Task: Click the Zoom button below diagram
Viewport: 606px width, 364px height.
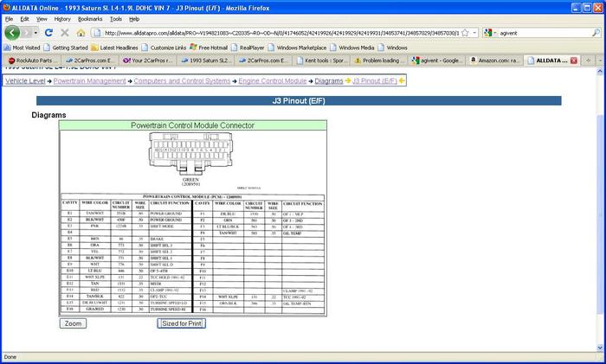Action: [73, 323]
